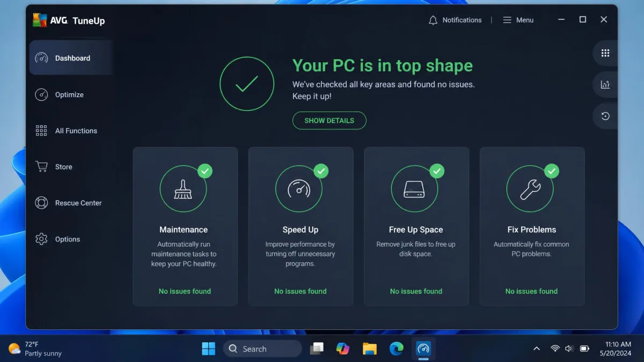
Task: Open the history undo button on right edge
Action: pyautogui.click(x=605, y=116)
